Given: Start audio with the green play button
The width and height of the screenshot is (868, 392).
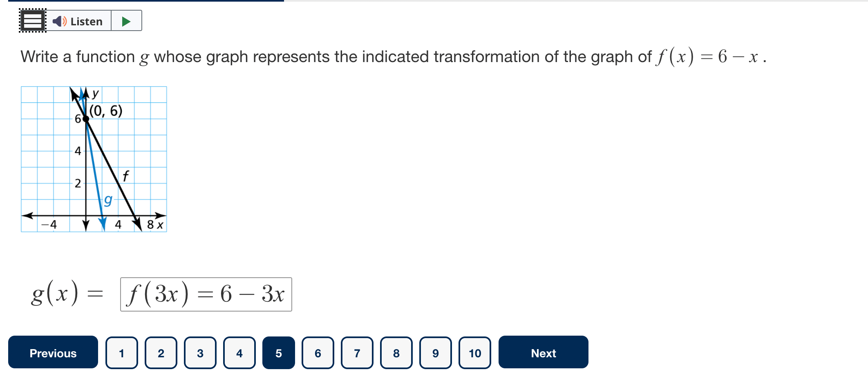Looking at the screenshot, I should pyautogui.click(x=126, y=21).
